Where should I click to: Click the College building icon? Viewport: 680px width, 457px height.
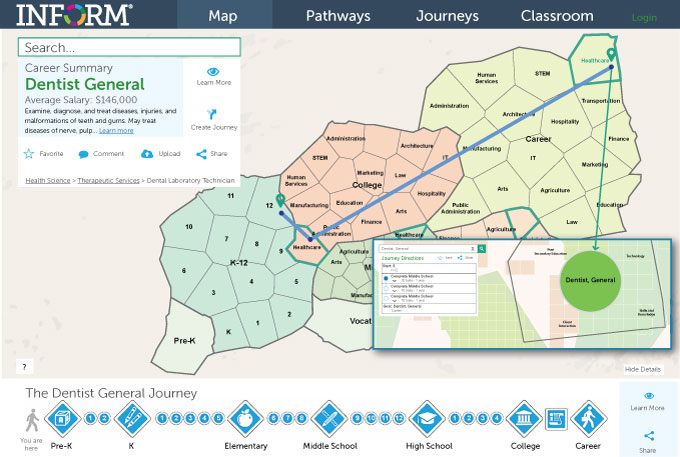point(524,418)
